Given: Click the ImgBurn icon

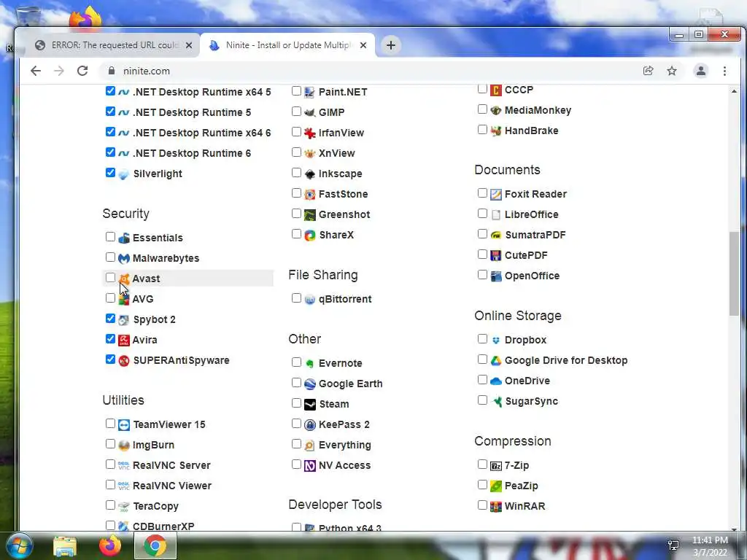Looking at the screenshot, I should pyautogui.click(x=124, y=446).
